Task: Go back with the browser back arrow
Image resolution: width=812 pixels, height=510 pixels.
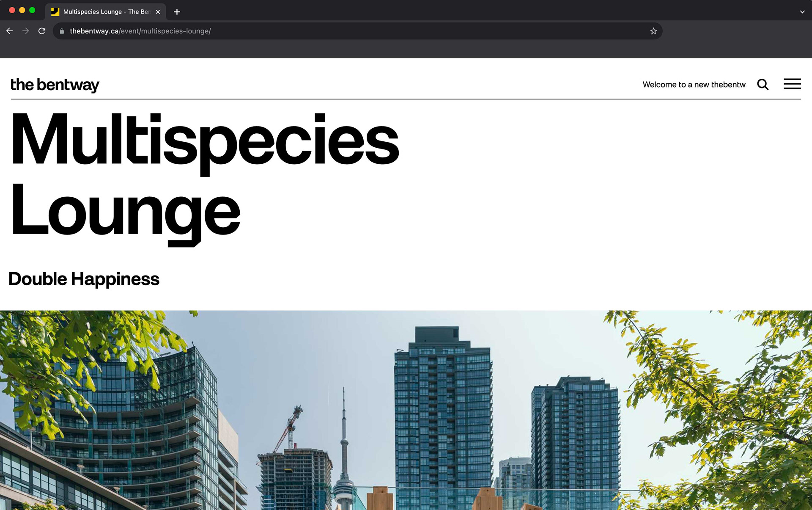Action: coord(9,31)
